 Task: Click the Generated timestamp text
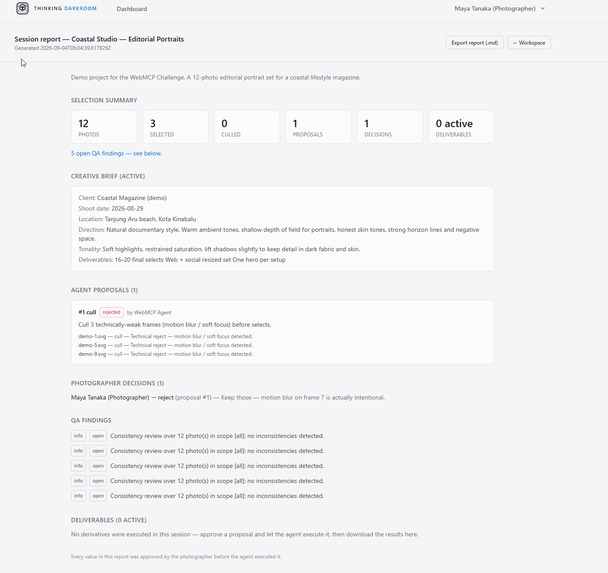tap(63, 48)
